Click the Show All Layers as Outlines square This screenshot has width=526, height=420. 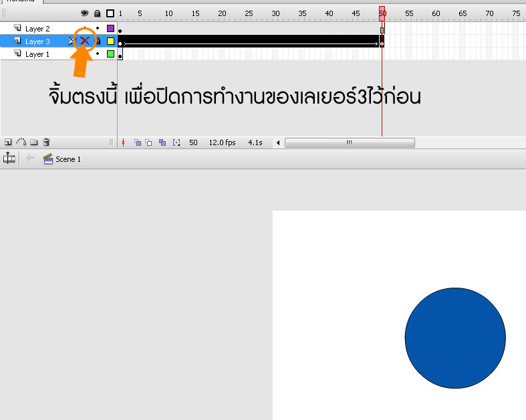pos(110,13)
